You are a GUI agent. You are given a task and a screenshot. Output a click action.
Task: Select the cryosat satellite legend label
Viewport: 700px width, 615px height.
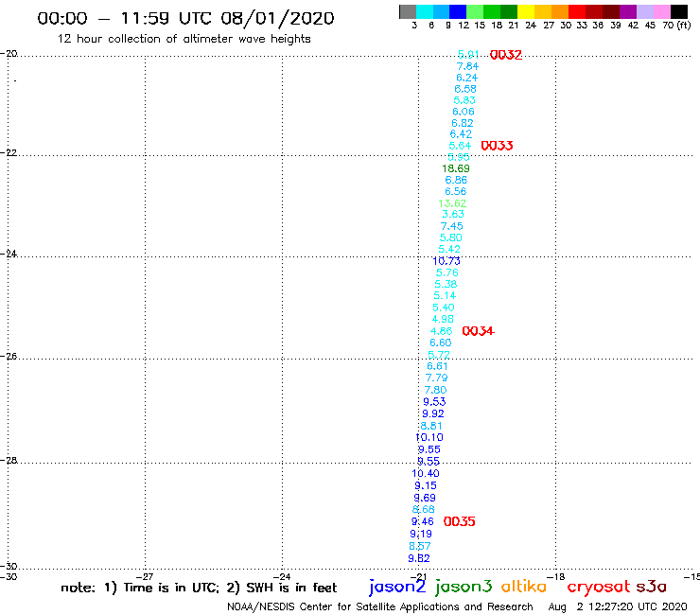pyautogui.click(x=599, y=587)
